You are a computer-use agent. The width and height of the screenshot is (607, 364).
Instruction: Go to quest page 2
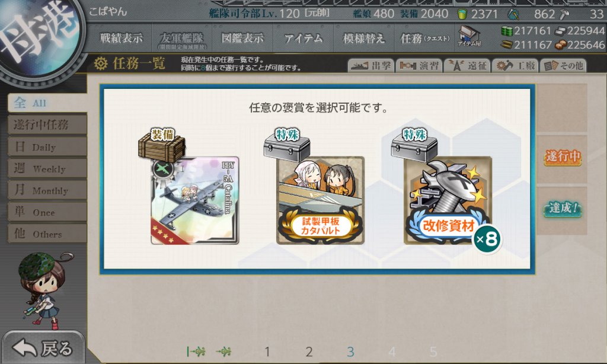coord(309,352)
